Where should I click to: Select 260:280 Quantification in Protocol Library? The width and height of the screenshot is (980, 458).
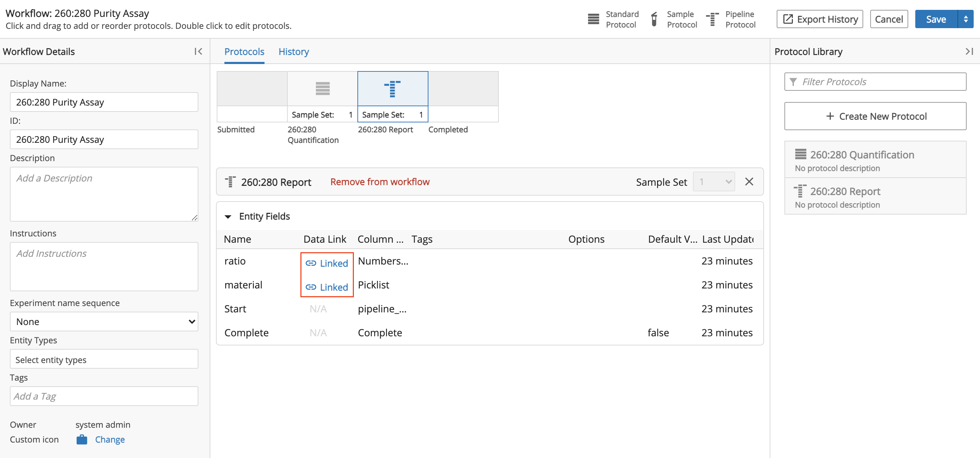point(875,160)
